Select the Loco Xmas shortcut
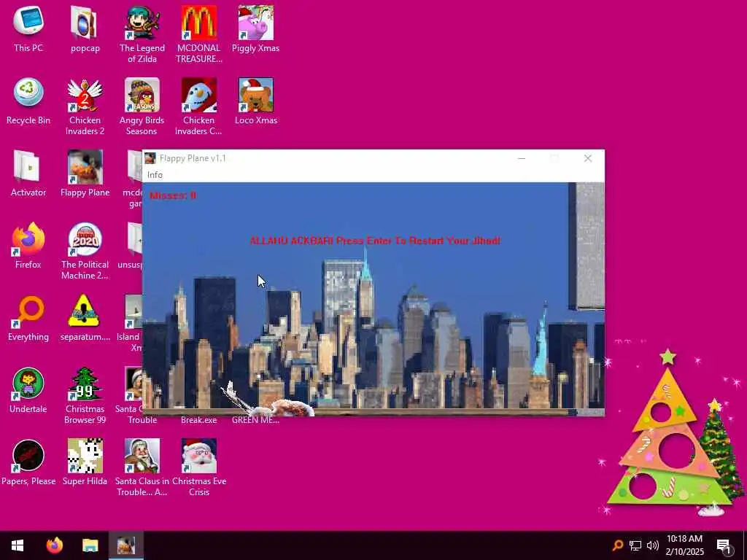Screen dimensions: 747x560 click(256, 102)
